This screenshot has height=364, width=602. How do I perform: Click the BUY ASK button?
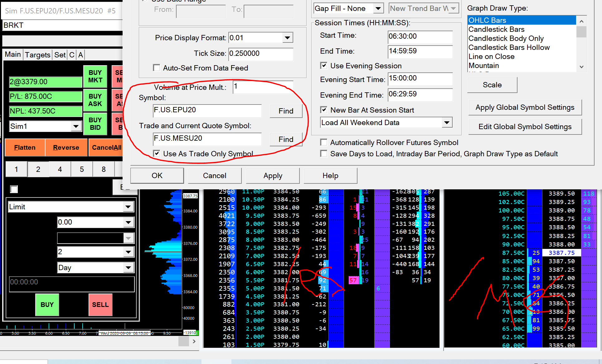coord(95,100)
